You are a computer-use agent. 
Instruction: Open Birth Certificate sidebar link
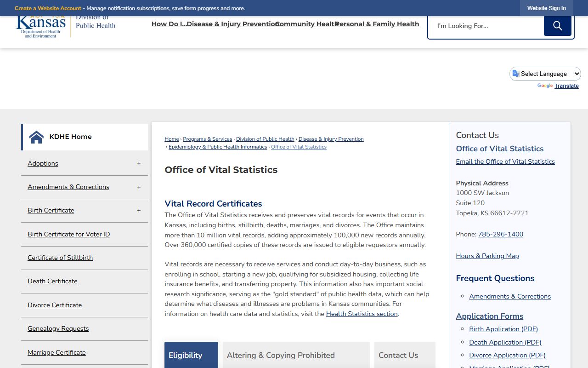[51, 210]
